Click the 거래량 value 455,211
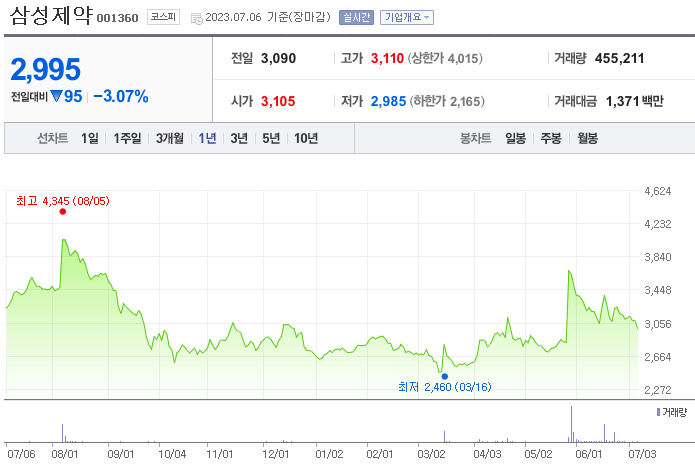 (x=620, y=58)
